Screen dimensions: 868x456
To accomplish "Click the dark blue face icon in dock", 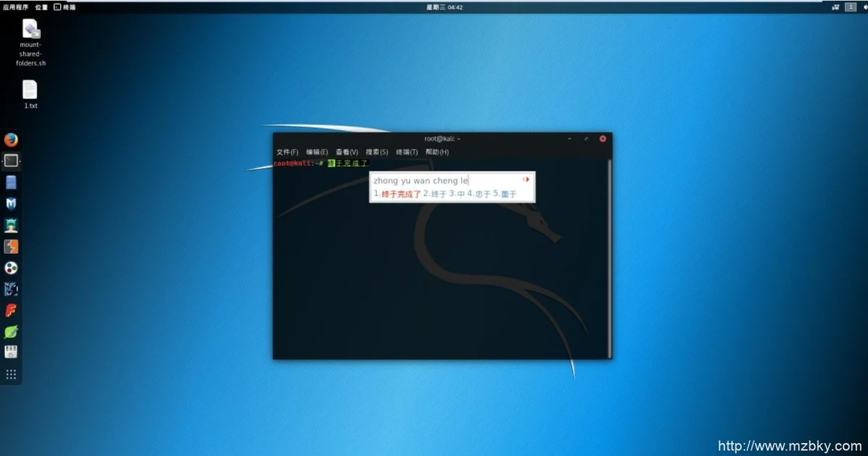I will pyautogui.click(x=11, y=290).
